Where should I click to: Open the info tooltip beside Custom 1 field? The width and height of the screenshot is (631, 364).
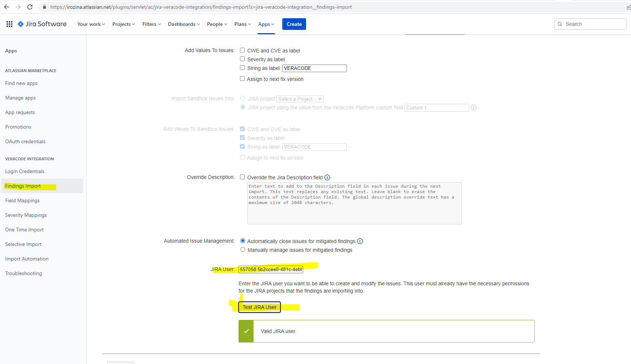(x=473, y=107)
